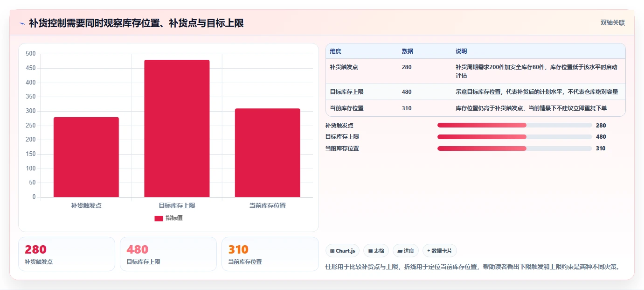Click the 目标库存上限 label beside progress bar

pos(342,137)
